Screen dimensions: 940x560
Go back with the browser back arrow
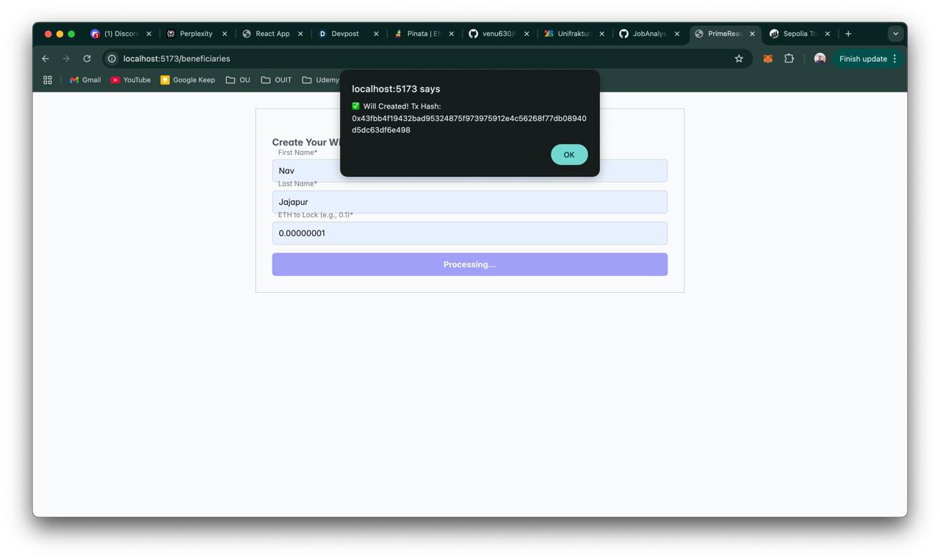(x=46, y=59)
